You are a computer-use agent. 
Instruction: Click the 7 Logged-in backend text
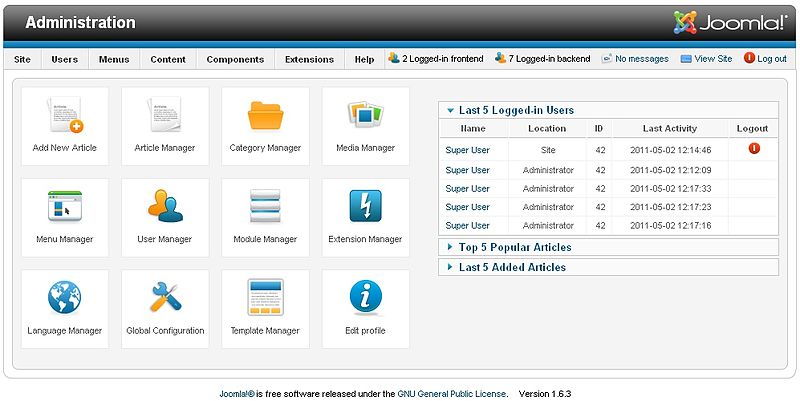(549, 59)
